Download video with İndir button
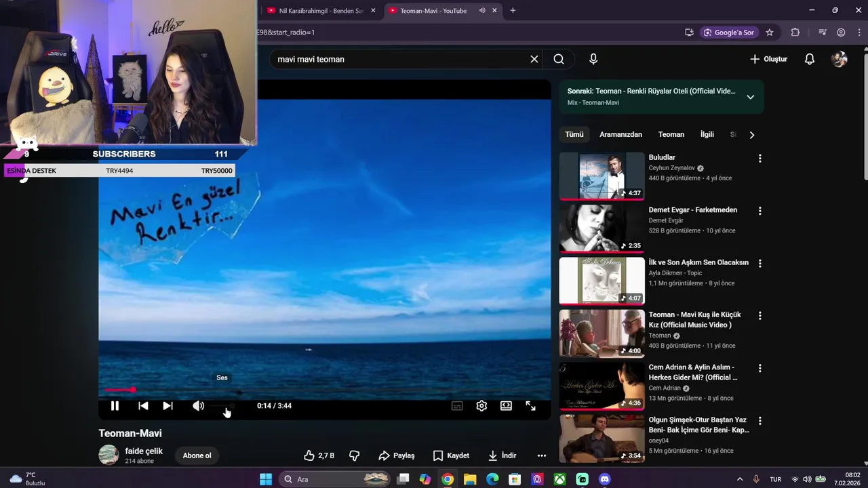 pyautogui.click(x=502, y=455)
